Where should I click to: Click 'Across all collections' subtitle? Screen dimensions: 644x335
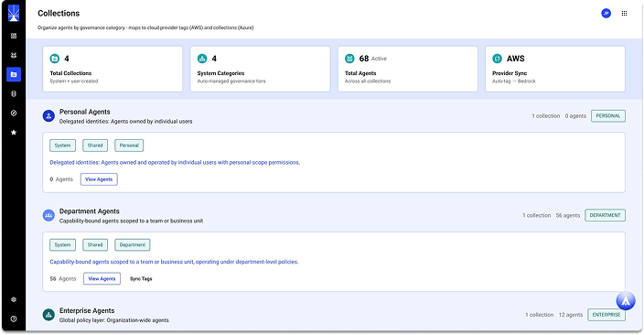[368, 81]
